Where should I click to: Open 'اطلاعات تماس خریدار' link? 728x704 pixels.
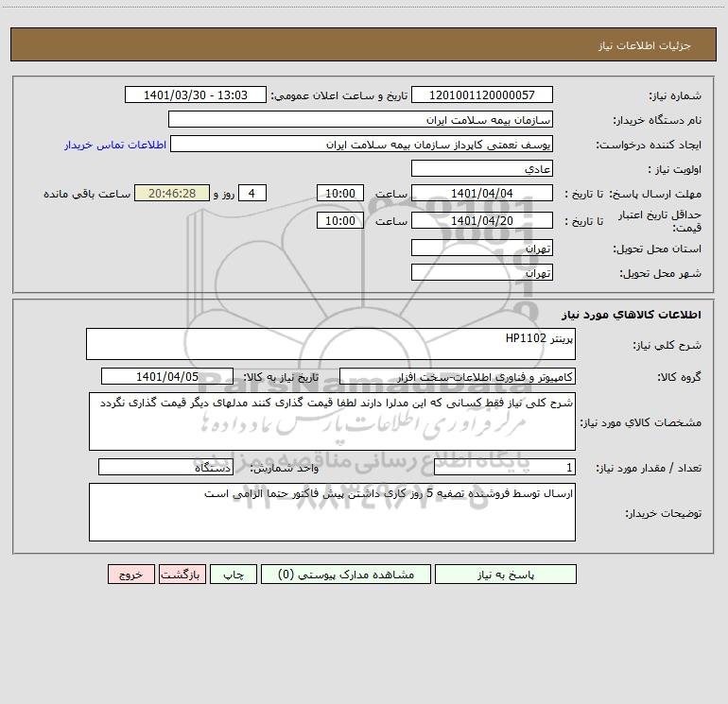[115, 145]
